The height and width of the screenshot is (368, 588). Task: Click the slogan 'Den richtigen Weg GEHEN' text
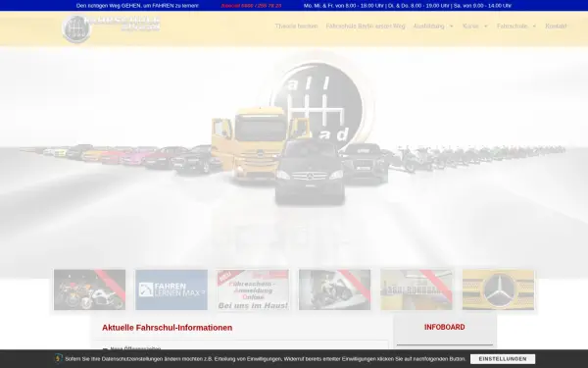pyautogui.click(x=137, y=6)
